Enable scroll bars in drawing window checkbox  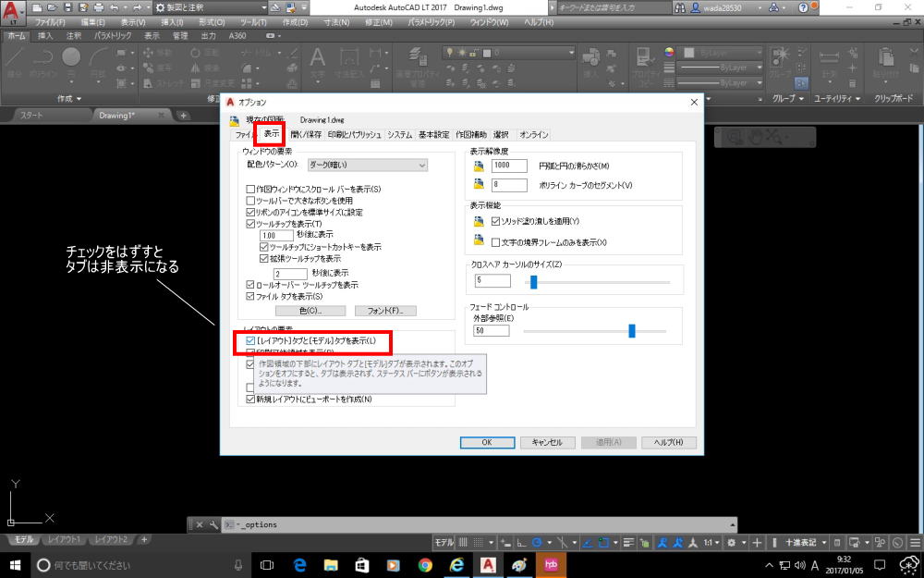tap(250, 190)
